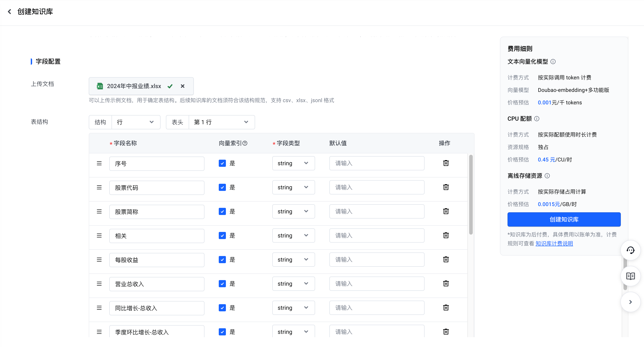This screenshot has width=644, height=347.
Task: Click the 0.45 元/CU/时 price estimate
Action: pos(555,159)
